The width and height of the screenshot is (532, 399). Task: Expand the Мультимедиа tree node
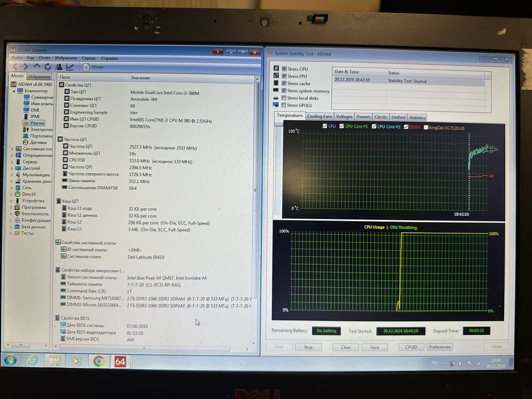click(12, 175)
